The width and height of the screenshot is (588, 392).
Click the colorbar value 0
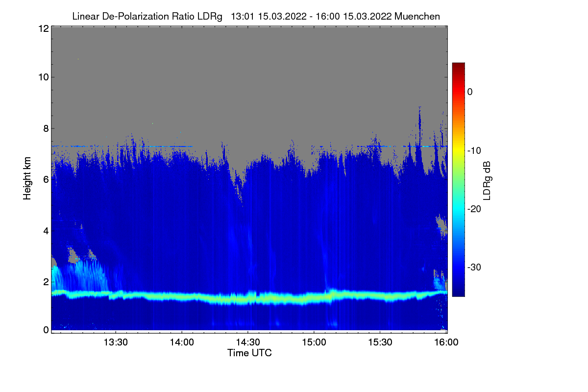click(x=469, y=92)
